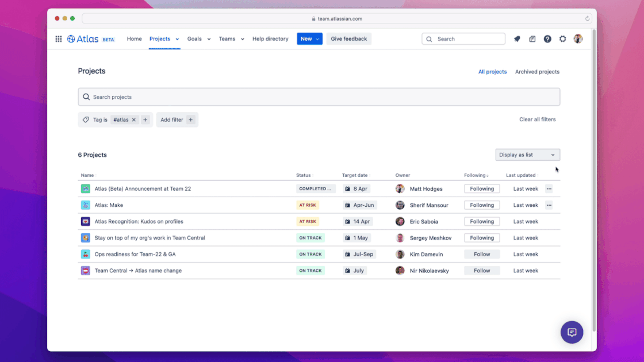Open the settings gear icon
Image resolution: width=644 pixels, height=362 pixels.
pos(562,38)
